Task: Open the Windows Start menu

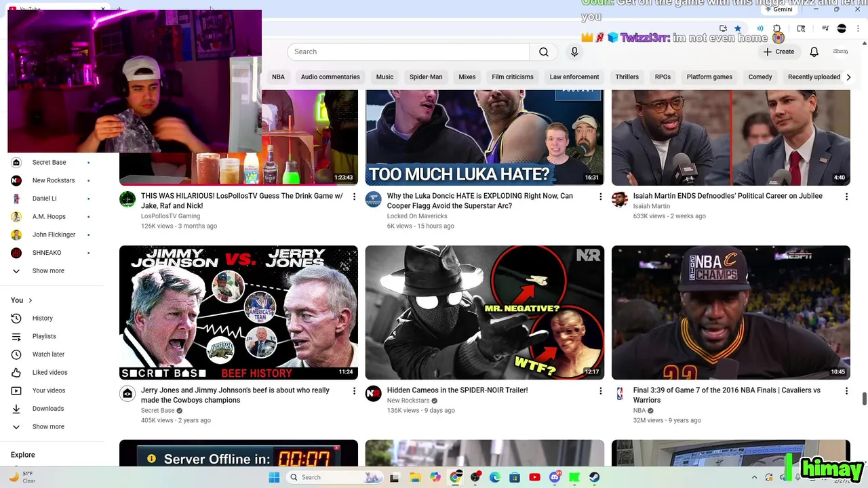Action: click(x=274, y=477)
